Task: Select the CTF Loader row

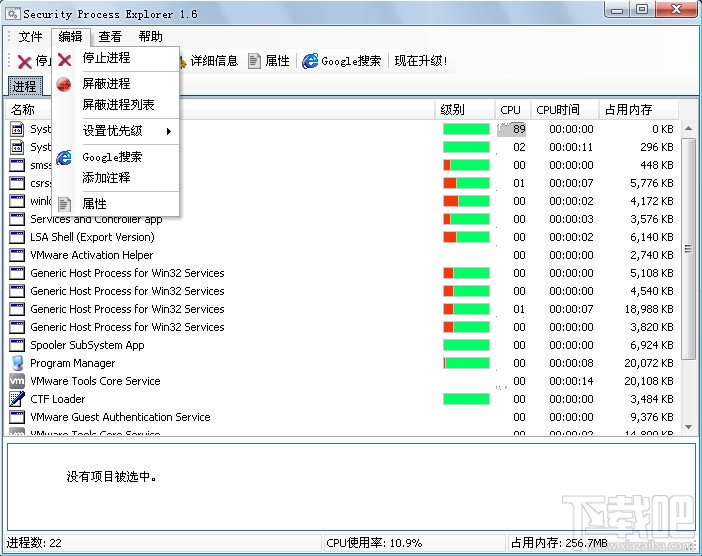Action: (343, 399)
